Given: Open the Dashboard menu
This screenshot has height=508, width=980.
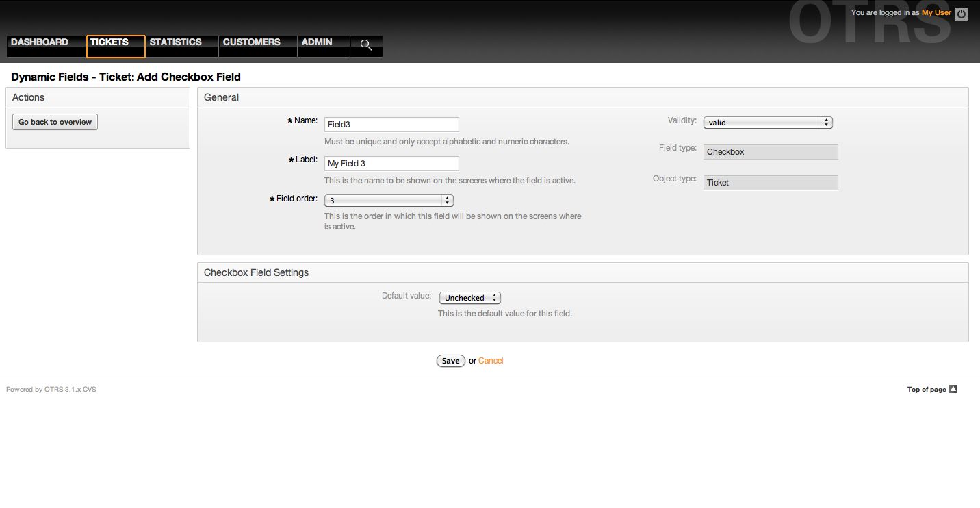Looking at the screenshot, I should [40, 42].
